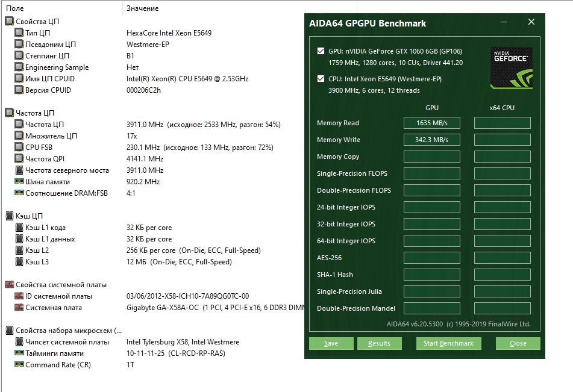Click the value Westmere-EP in the list
This screenshot has width=573, height=392.
pyautogui.click(x=148, y=44)
